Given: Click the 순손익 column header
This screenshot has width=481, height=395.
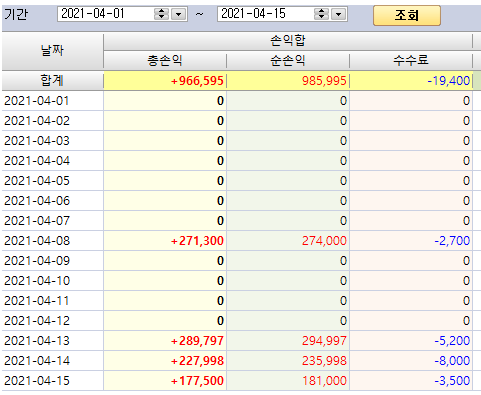Looking at the screenshot, I should point(288,61).
